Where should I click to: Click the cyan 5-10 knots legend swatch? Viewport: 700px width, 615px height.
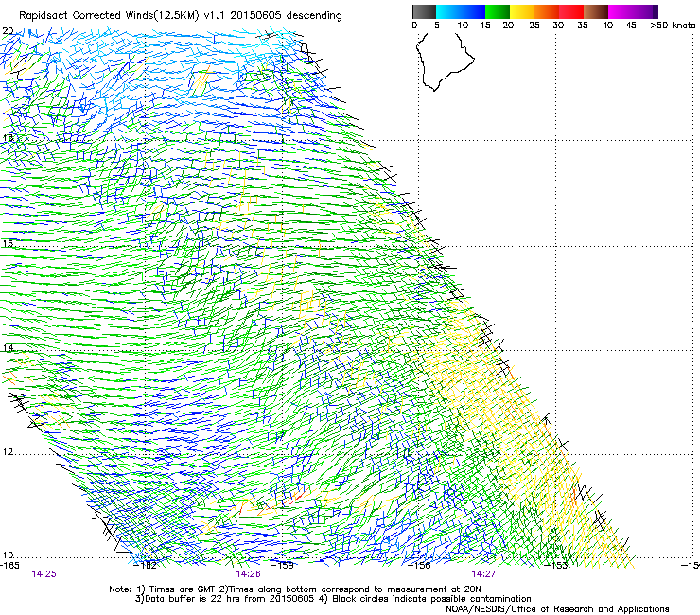[447, 11]
